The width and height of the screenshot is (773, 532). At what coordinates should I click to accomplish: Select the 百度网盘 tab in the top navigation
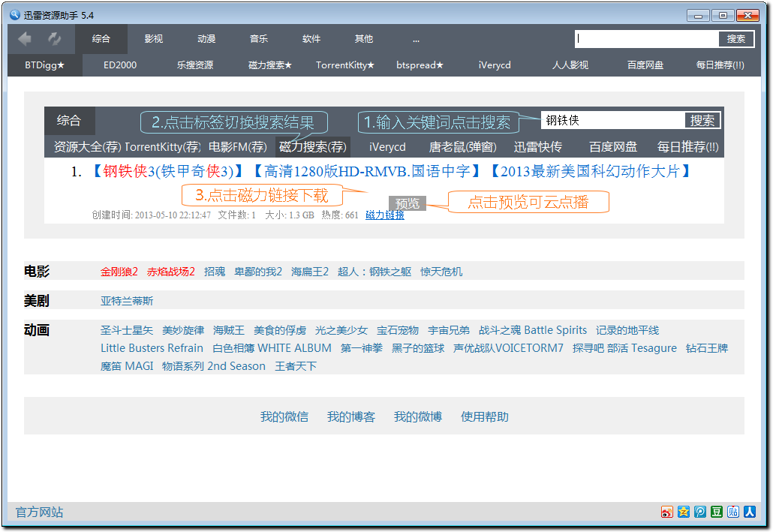click(645, 65)
